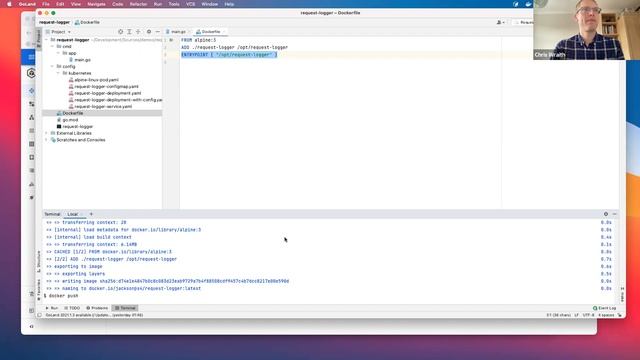Hide the Terminal panel with minus icon
This screenshot has height=360, width=640.
pyautogui.click(x=614, y=214)
